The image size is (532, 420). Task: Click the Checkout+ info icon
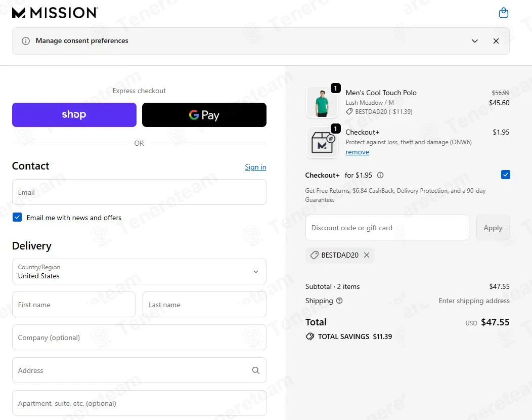click(x=380, y=175)
